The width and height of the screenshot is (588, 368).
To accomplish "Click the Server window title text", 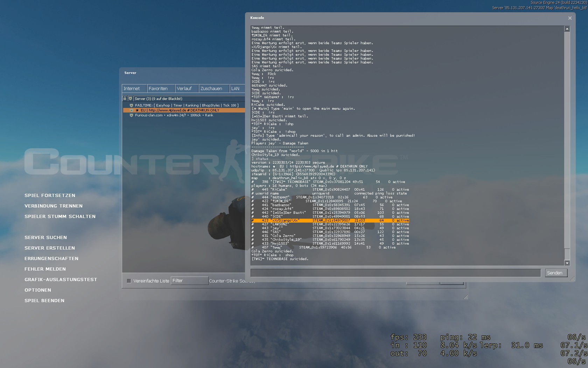I will point(130,73).
